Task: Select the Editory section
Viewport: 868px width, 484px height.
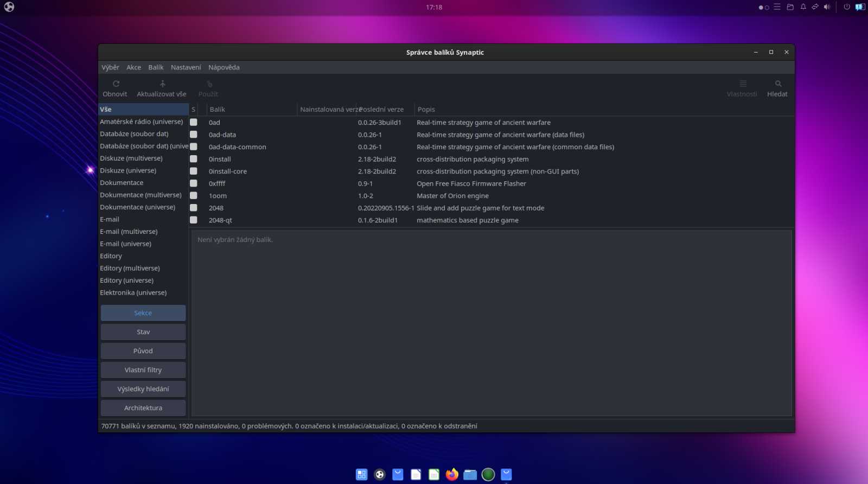Action: click(x=143, y=256)
